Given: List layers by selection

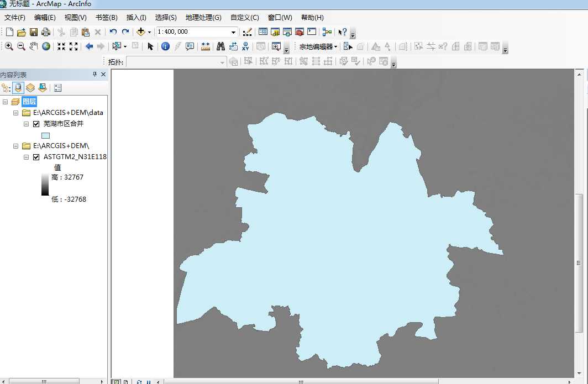Looking at the screenshot, I should click(x=43, y=88).
